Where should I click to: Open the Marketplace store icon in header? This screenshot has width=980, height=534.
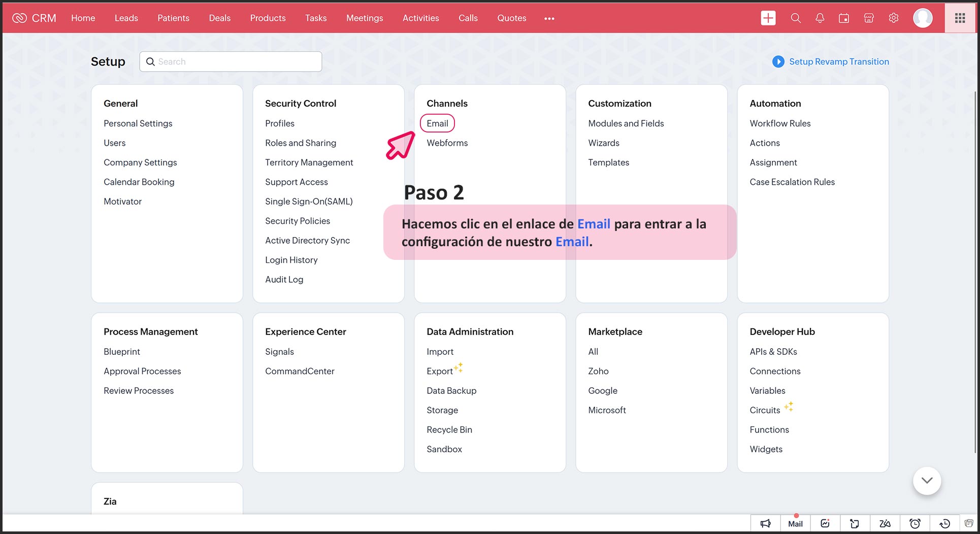coord(869,18)
